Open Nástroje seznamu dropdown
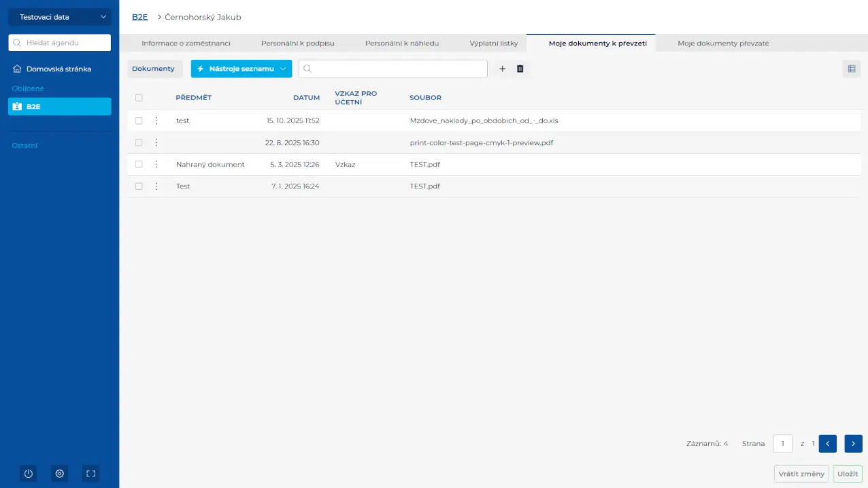The width and height of the screenshot is (868, 488). (241, 69)
